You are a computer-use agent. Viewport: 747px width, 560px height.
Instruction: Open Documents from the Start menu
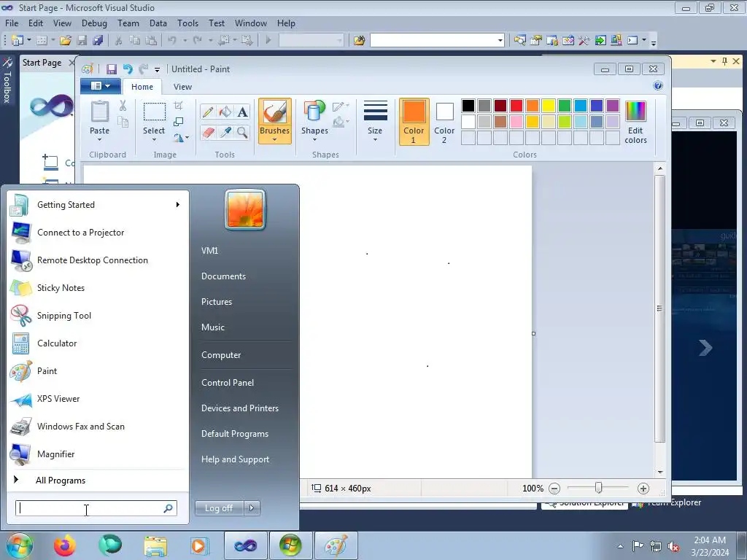click(x=223, y=276)
